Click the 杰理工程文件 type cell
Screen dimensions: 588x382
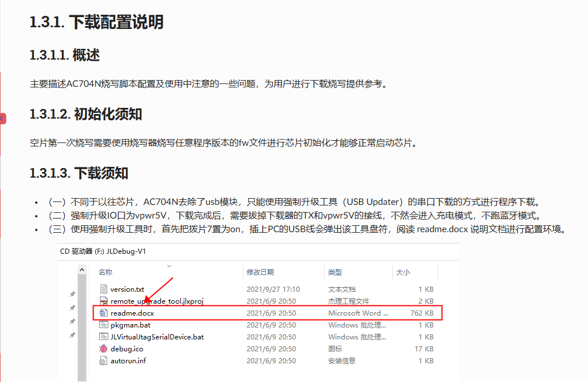tap(349, 301)
